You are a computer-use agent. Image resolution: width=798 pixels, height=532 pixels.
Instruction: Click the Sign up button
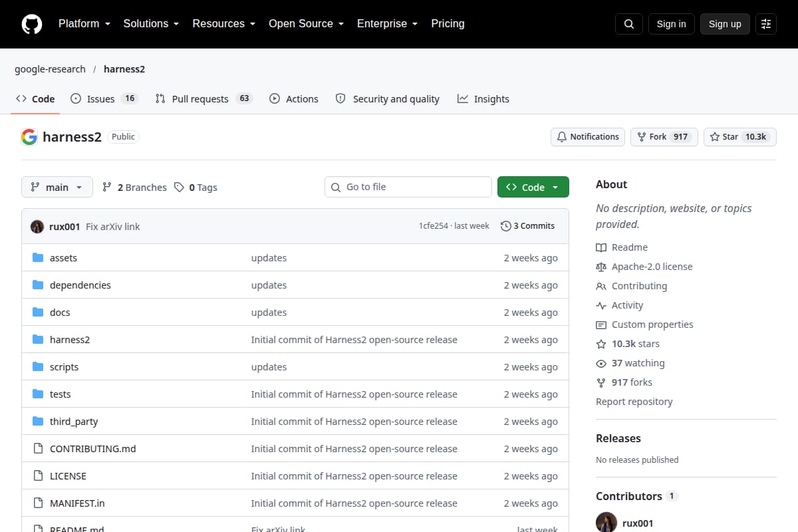point(725,24)
